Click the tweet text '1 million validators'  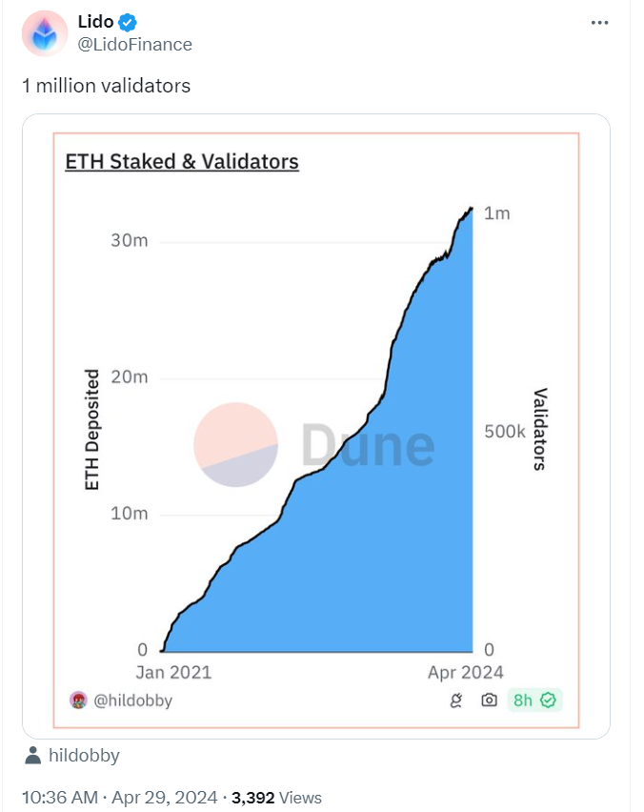(x=107, y=86)
